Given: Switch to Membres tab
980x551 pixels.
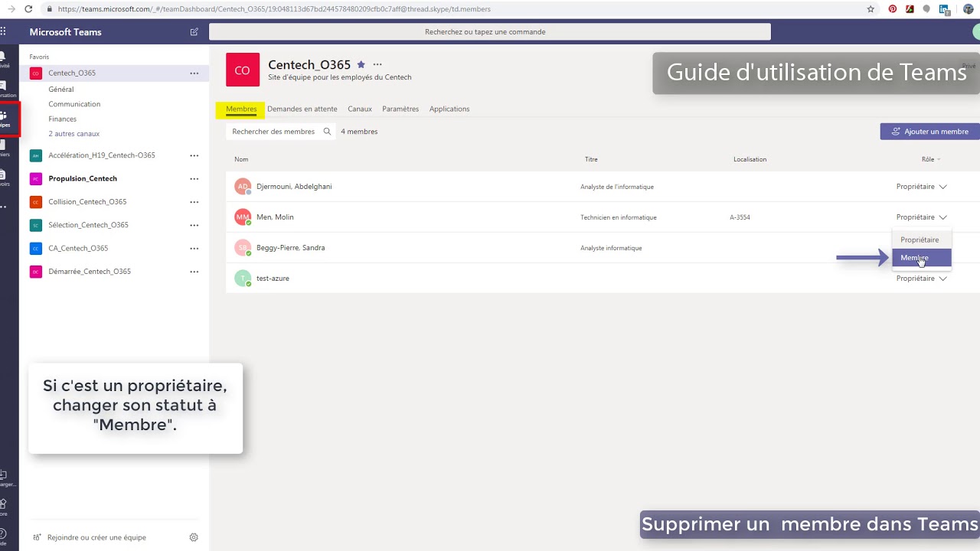Looking at the screenshot, I should point(241,109).
